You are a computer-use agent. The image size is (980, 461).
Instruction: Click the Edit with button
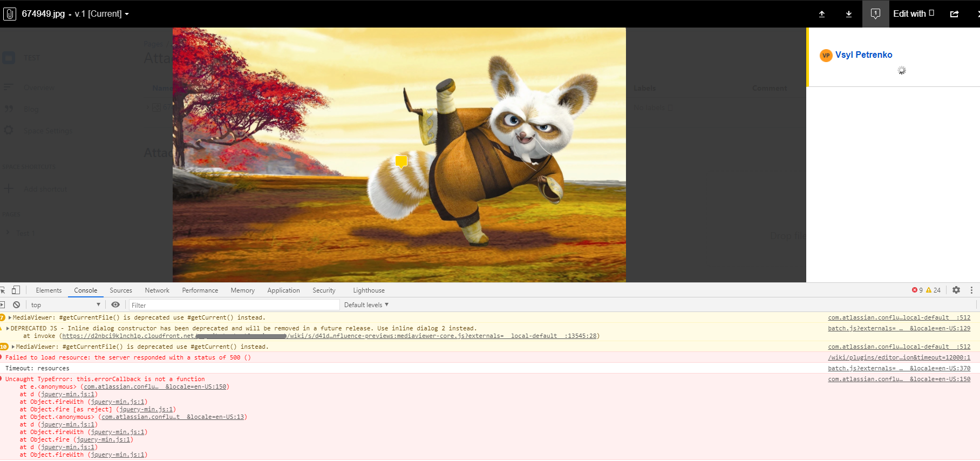coord(914,14)
